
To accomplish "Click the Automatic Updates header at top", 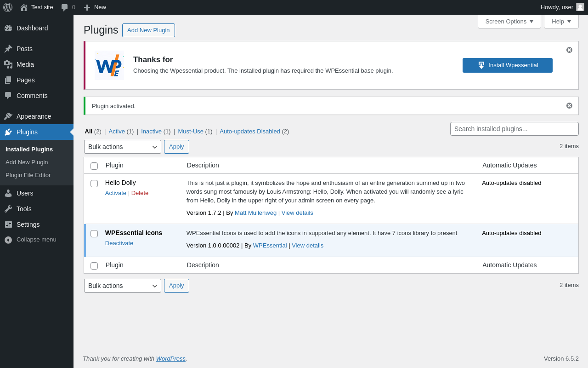I will tap(509, 165).
